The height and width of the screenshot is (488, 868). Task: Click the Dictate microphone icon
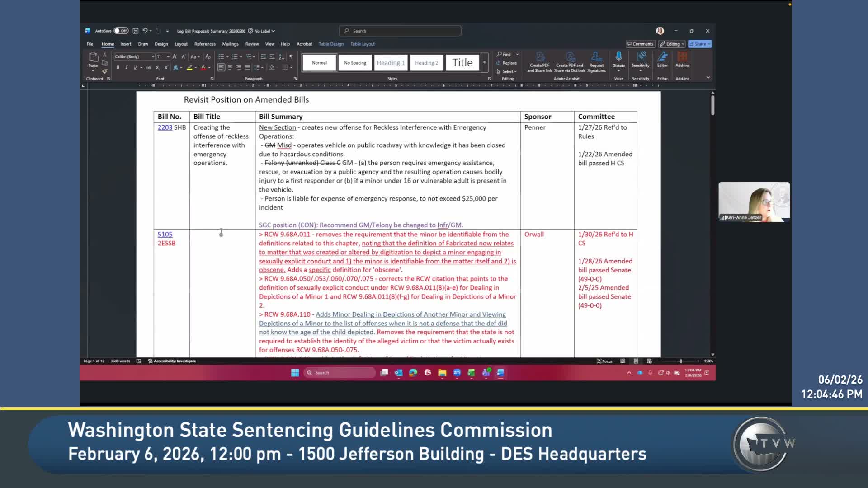pyautogui.click(x=618, y=56)
